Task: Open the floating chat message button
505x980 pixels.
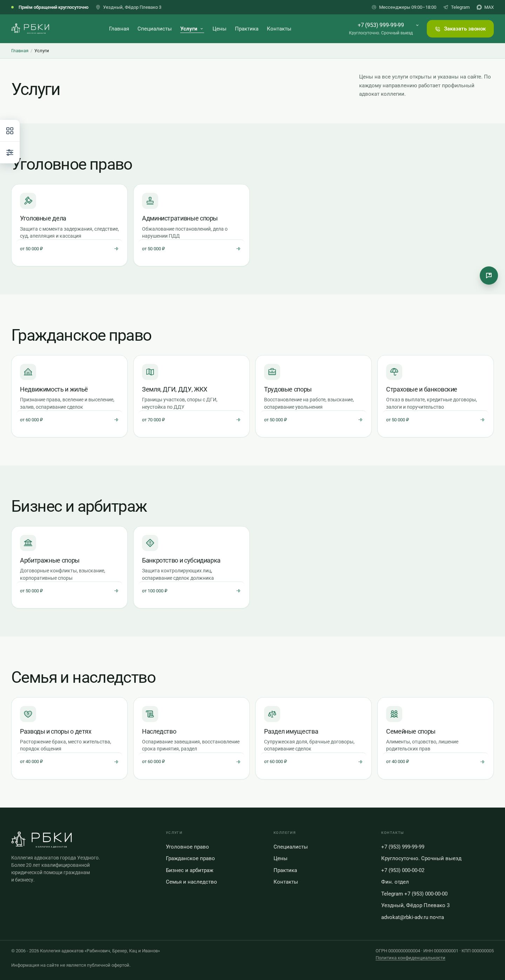Action: tap(489, 275)
